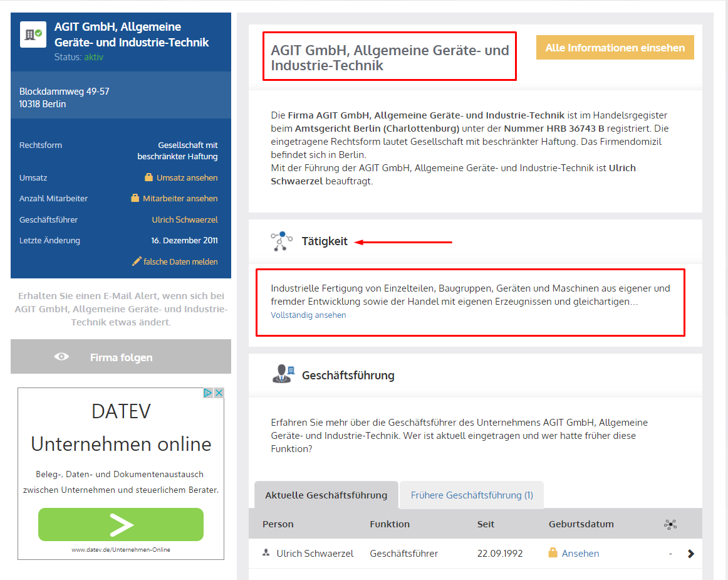Click Alle Informationen einsehen button
Screen dimensions: 728x580
(x=615, y=48)
